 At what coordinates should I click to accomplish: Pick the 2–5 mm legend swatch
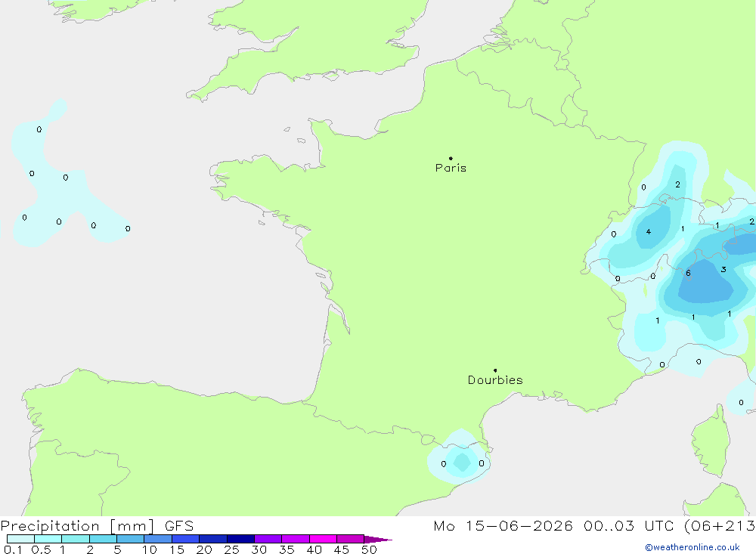(x=103, y=539)
